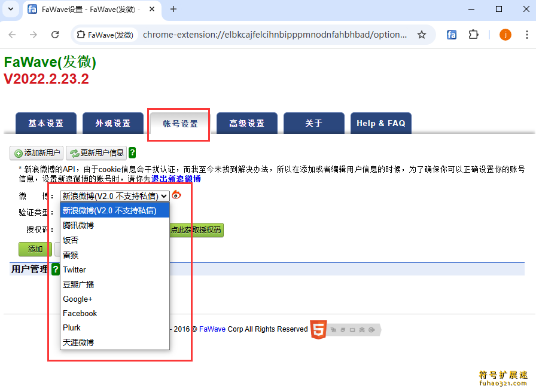
Task: Follow the 退出新浪微博 link
Action: (x=176, y=179)
